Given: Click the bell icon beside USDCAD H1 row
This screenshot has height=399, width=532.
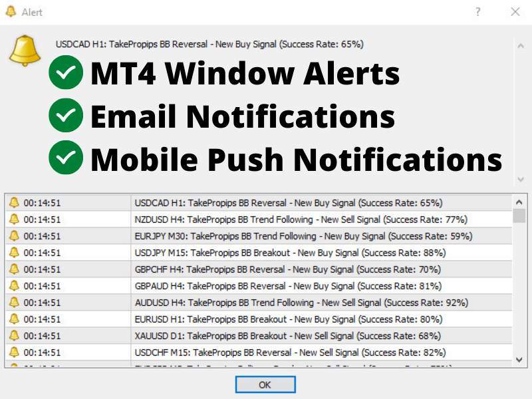Looking at the screenshot, I should pos(14,203).
